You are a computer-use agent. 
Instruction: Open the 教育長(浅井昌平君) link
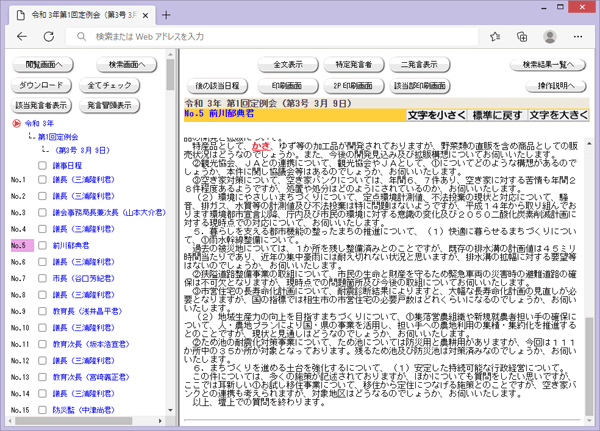click(x=87, y=311)
